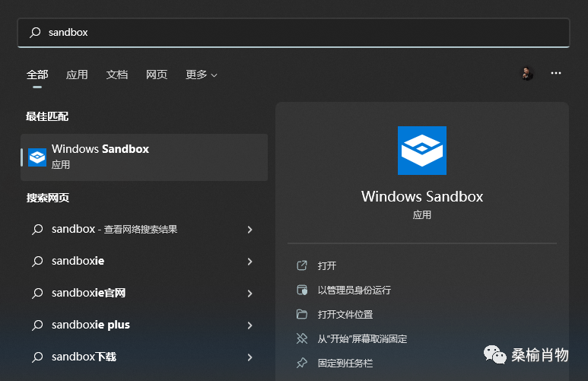Expand arrow next to sandboxie
Screen dimensions: 588x381
click(250, 262)
